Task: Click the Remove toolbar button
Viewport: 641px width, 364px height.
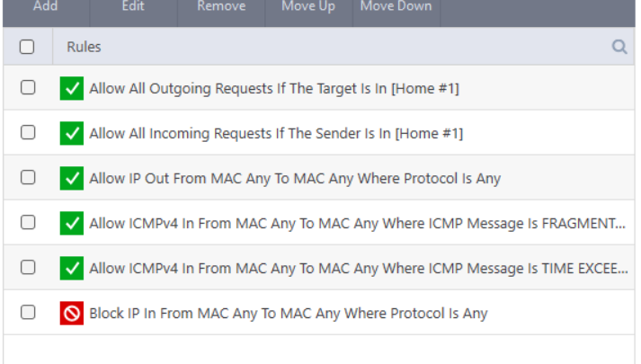Action: pyautogui.click(x=221, y=7)
